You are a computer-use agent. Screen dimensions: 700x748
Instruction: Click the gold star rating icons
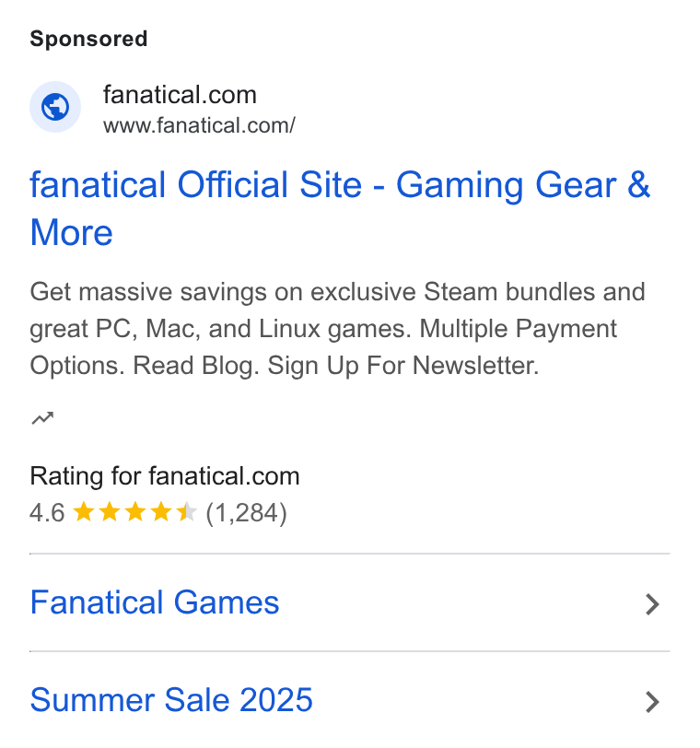(x=135, y=512)
